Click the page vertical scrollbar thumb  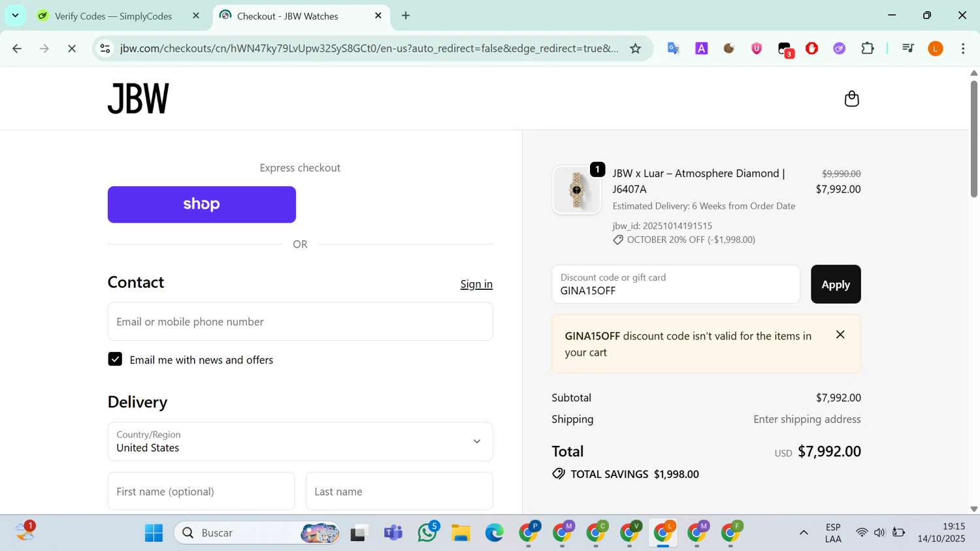tap(973, 138)
